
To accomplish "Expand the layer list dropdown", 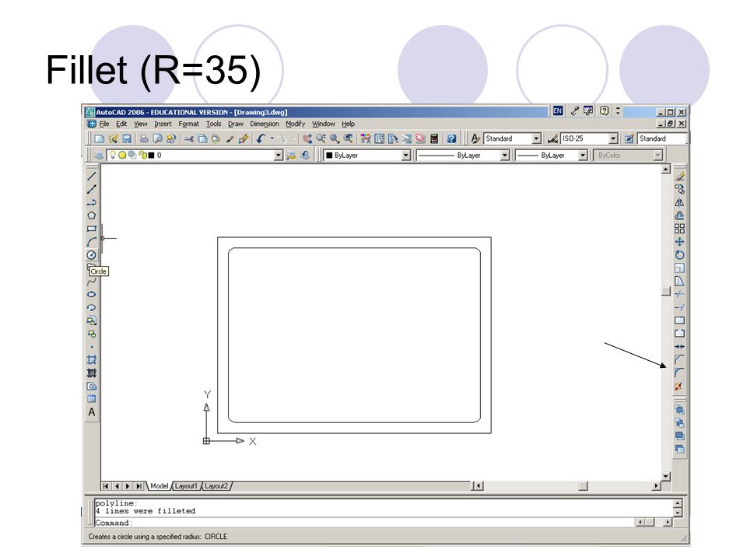I will (279, 156).
